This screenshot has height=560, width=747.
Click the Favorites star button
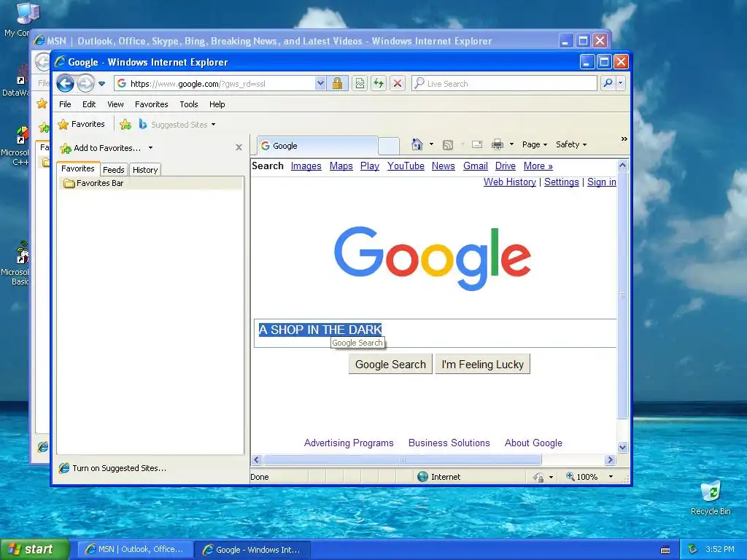81,124
